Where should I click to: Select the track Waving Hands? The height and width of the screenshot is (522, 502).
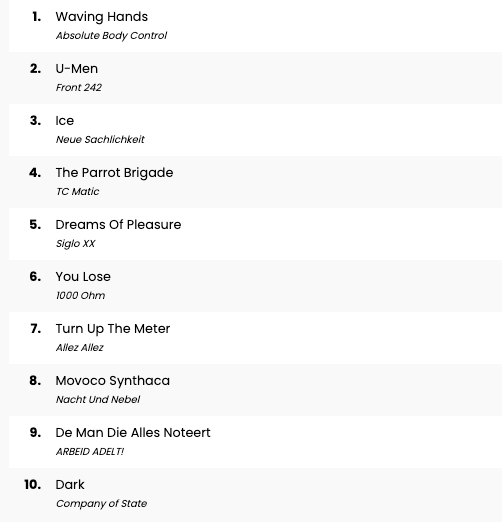[102, 17]
